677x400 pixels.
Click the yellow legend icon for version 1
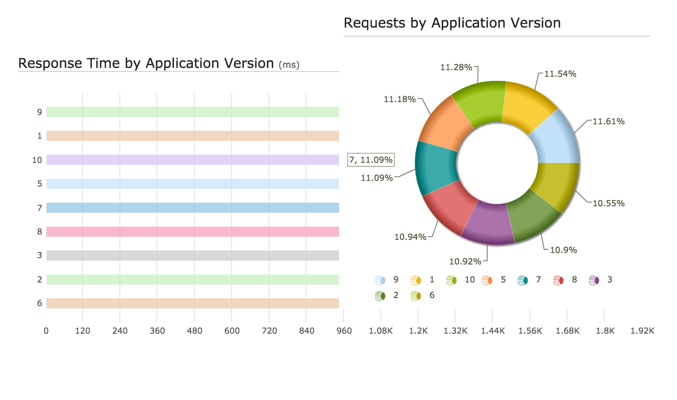click(416, 281)
